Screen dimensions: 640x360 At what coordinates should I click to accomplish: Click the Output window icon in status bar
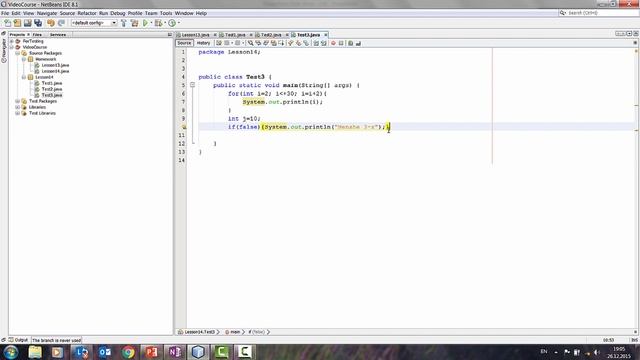(x=11, y=340)
